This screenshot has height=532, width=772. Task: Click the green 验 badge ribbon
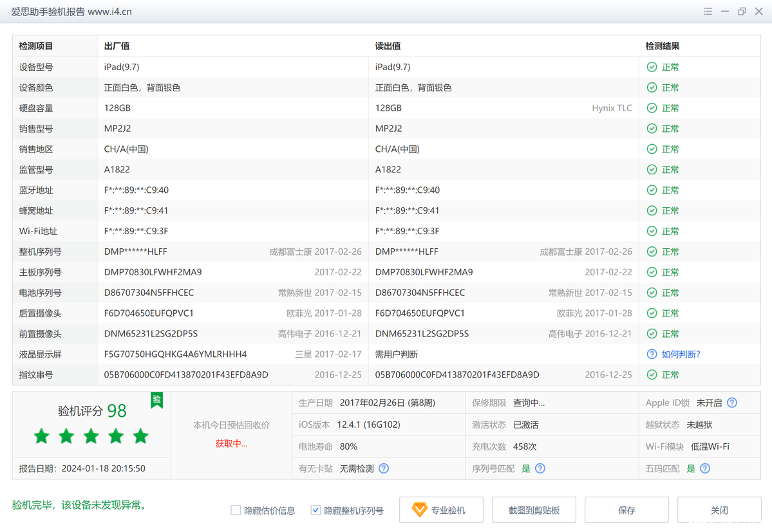coord(156,400)
